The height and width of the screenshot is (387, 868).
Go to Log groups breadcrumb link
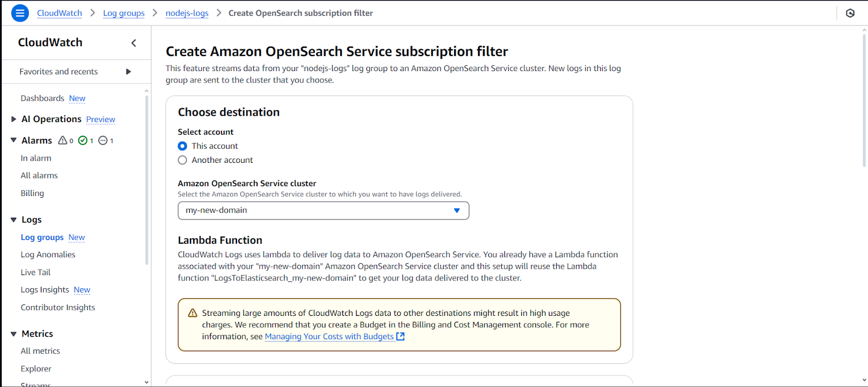(124, 13)
